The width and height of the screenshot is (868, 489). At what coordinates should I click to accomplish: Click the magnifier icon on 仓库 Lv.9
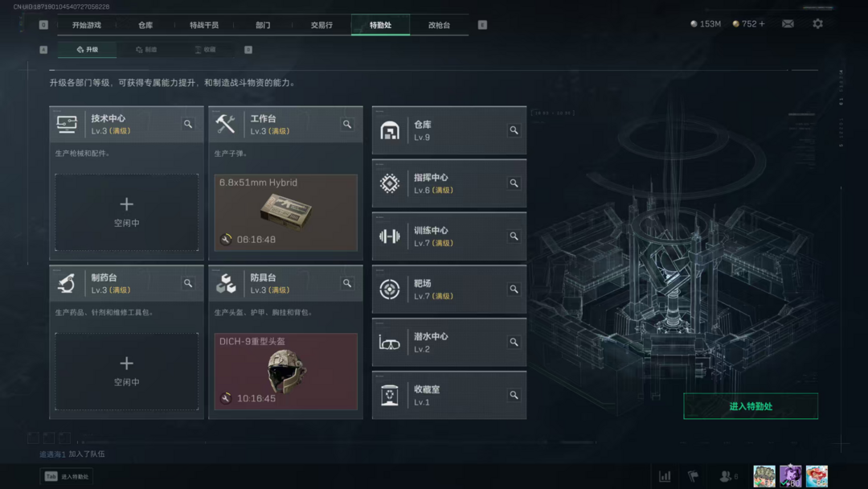click(514, 130)
